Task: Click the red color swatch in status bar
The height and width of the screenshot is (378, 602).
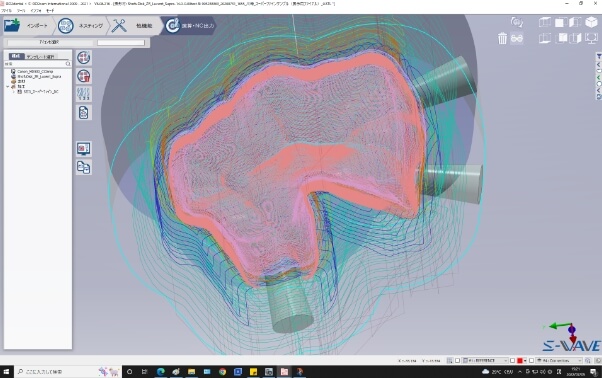Action: 520,361
